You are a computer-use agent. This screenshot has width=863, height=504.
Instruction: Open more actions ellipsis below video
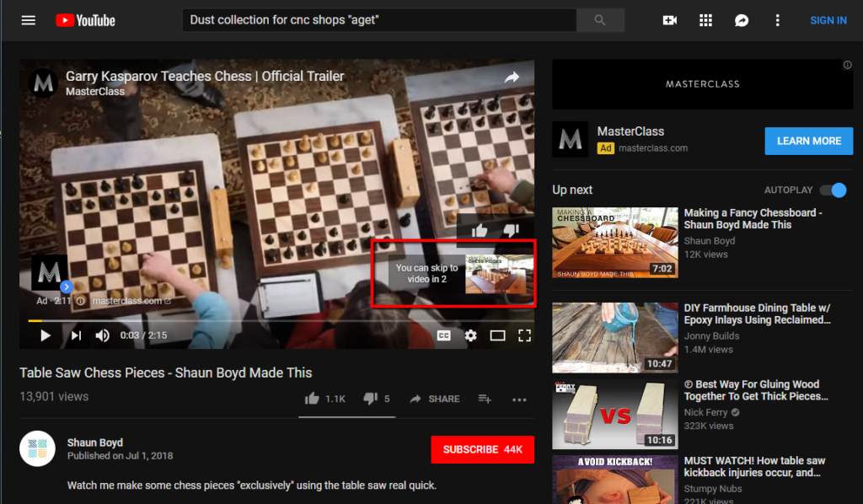click(x=519, y=399)
